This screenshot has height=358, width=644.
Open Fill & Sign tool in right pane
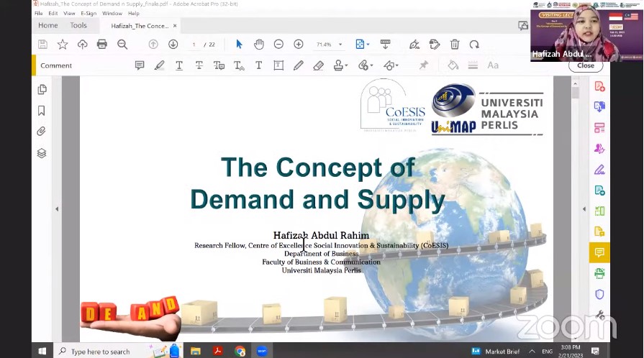pyautogui.click(x=599, y=170)
